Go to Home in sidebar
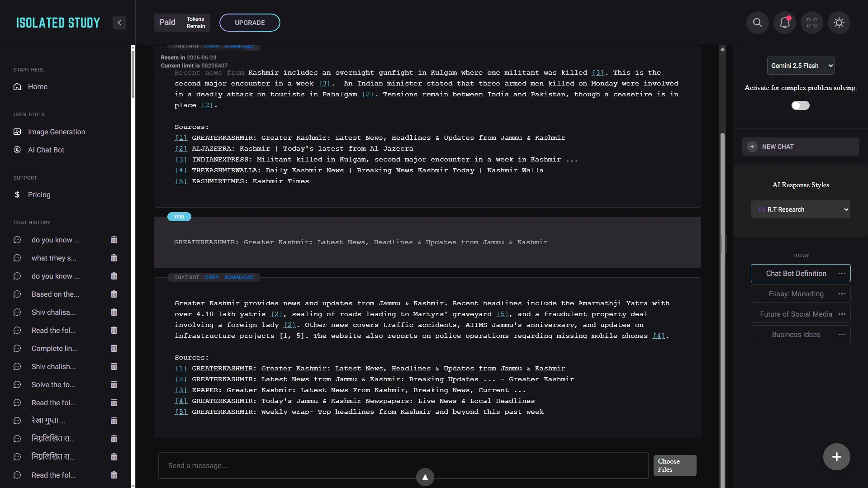 coord(38,86)
